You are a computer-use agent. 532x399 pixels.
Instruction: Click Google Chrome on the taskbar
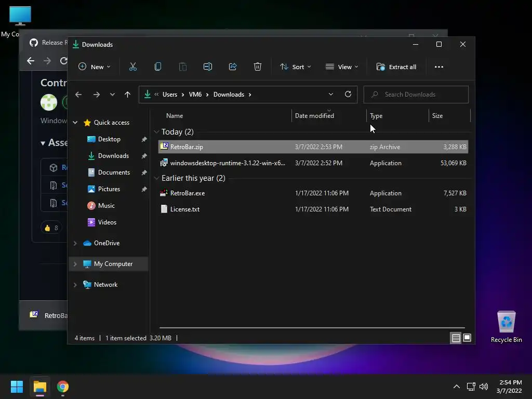(x=63, y=387)
